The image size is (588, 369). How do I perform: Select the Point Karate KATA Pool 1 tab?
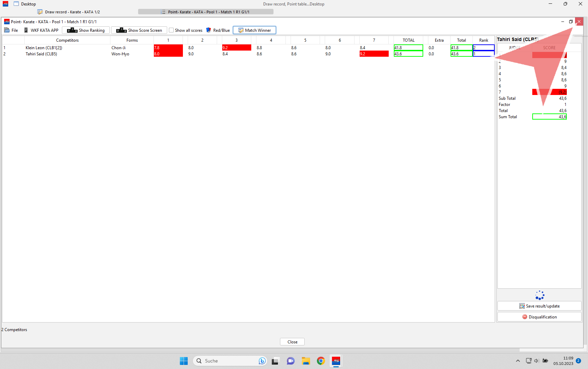click(x=205, y=12)
